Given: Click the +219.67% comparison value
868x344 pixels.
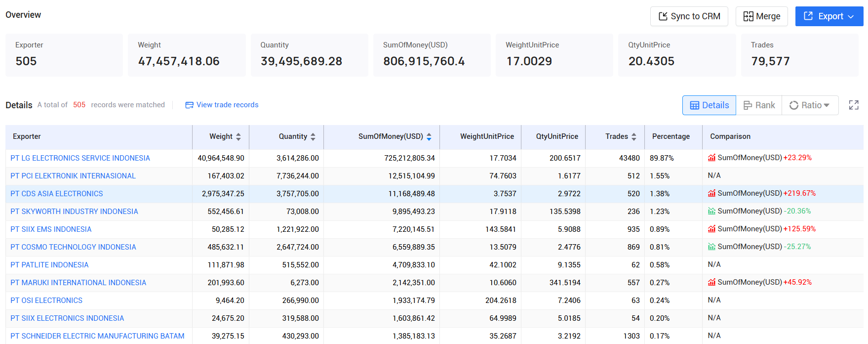Looking at the screenshot, I should click(x=799, y=193).
